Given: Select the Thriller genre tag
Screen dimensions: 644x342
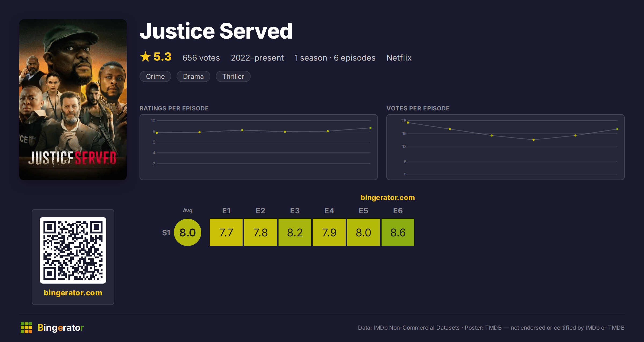Looking at the screenshot, I should [233, 76].
